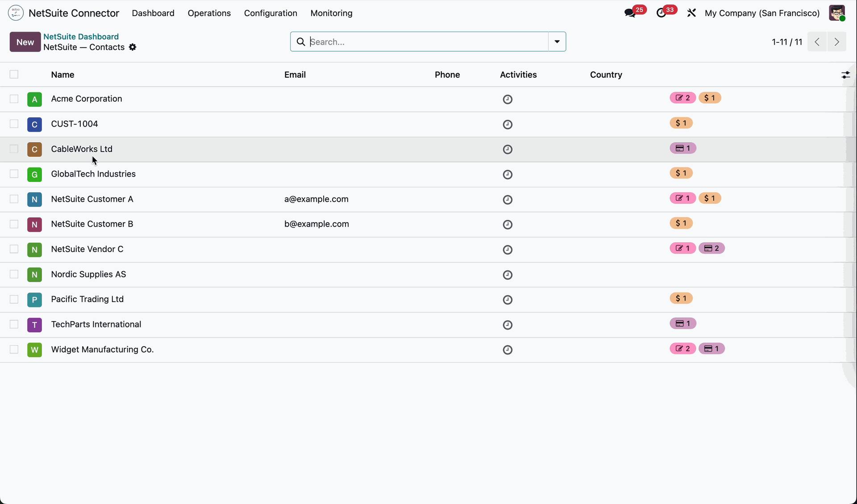Image resolution: width=857 pixels, height=504 pixels.
Task: Click activity clock for TechParts International
Action: pos(508,325)
